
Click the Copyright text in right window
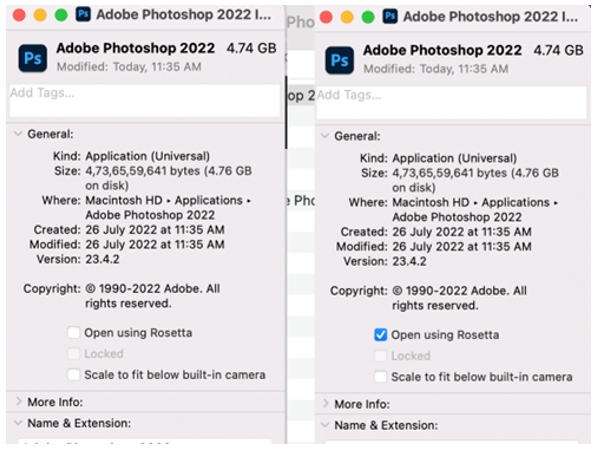pos(460,298)
